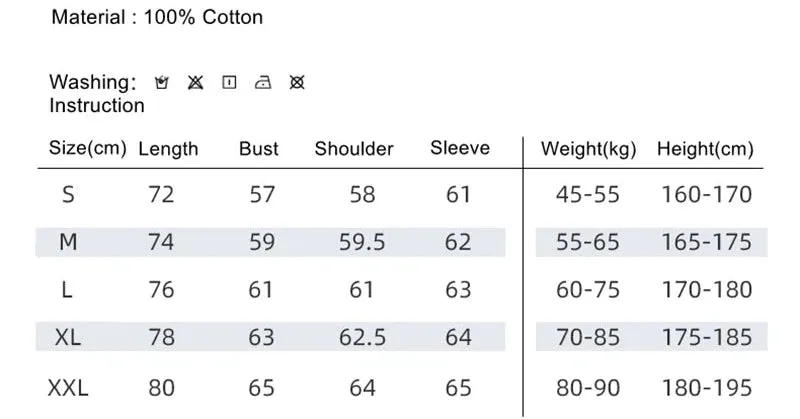Click the Length column header
Image resolution: width=800 pixels, height=419 pixels.
pos(168,149)
